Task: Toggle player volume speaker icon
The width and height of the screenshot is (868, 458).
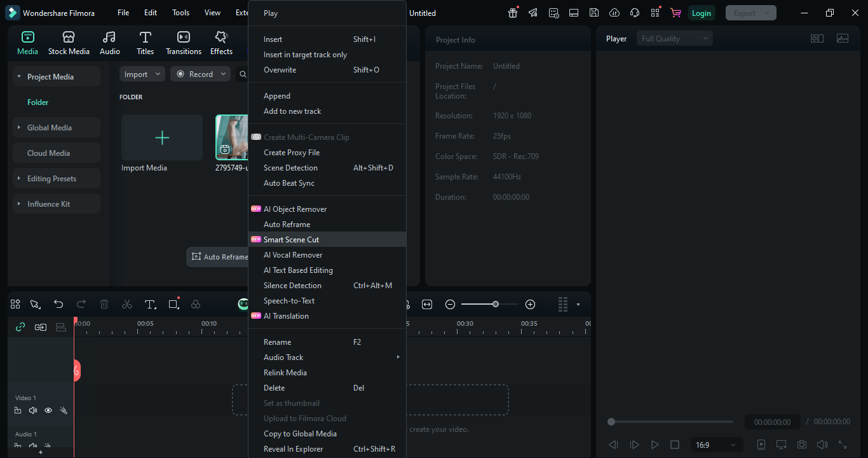Action: [822, 445]
